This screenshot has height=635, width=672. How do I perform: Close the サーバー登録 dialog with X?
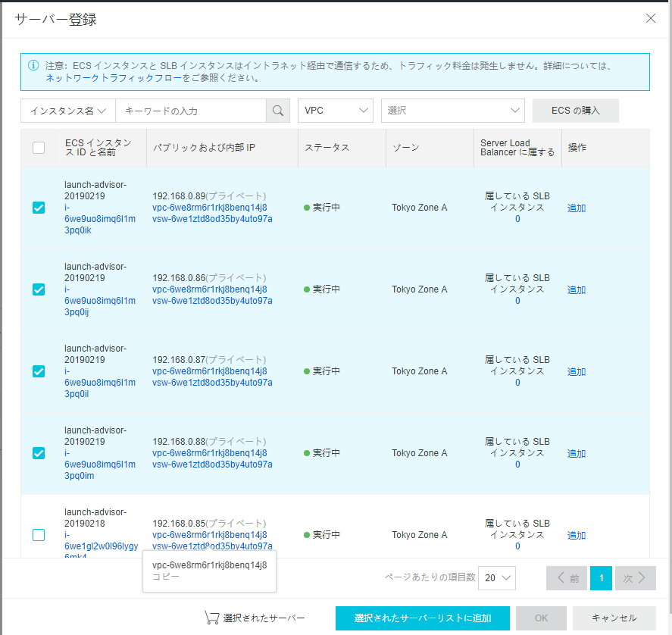tap(651, 18)
